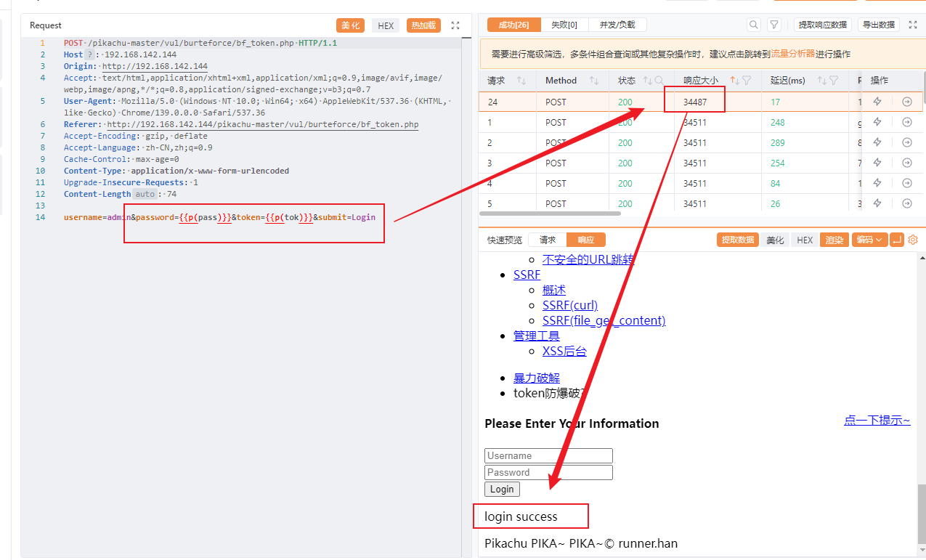Screen dimensions: 926x560
Task: Click the 提取响应数据 button
Action: click(823, 25)
